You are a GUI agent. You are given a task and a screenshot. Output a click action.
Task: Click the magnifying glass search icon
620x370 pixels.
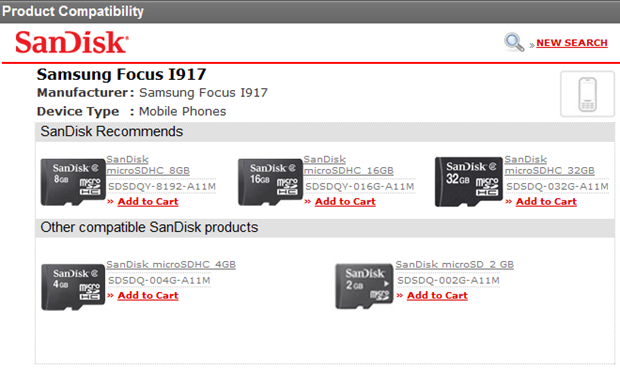pos(514,42)
